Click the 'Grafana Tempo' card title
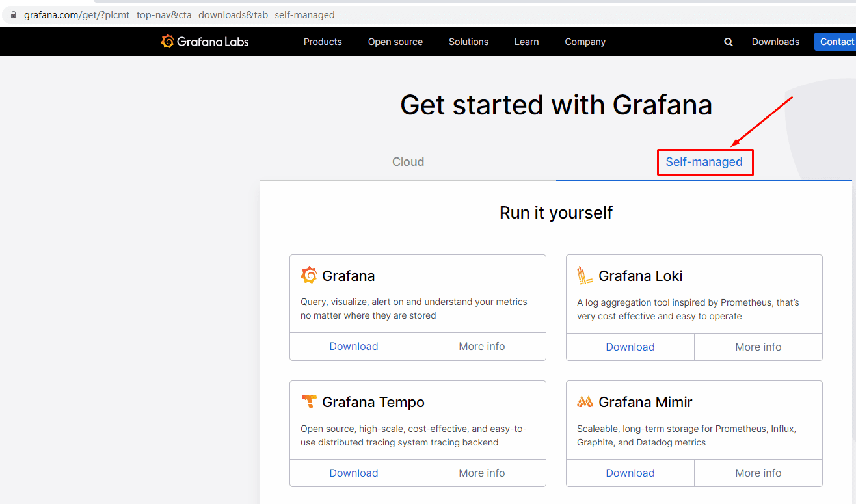Screen dimensions: 856x504 pos(373,402)
